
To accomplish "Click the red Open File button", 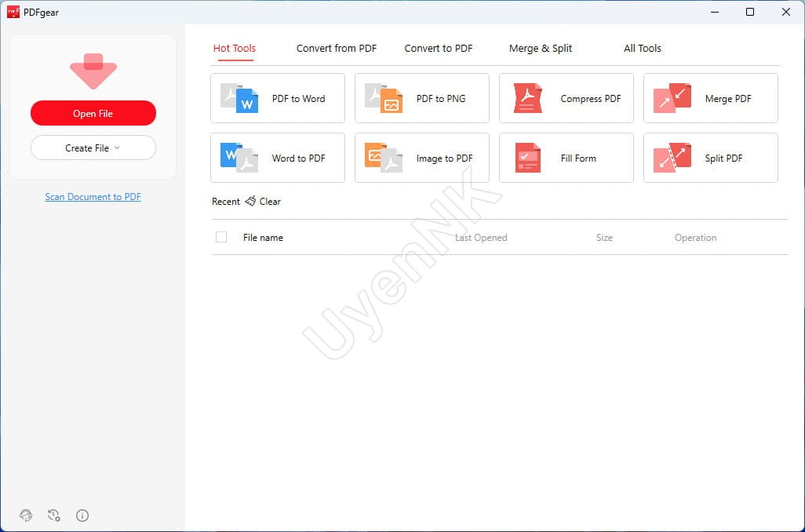I will click(x=93, y=113).
